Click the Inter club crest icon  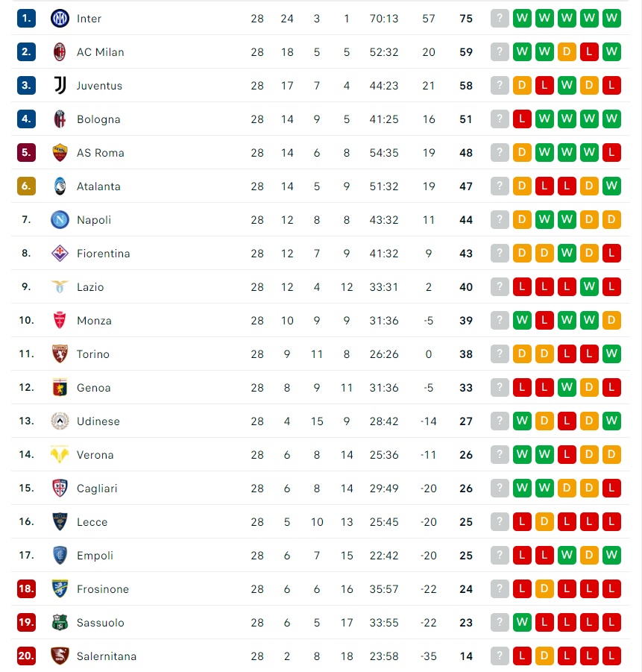pyautogui.click(x=60, y=19)
